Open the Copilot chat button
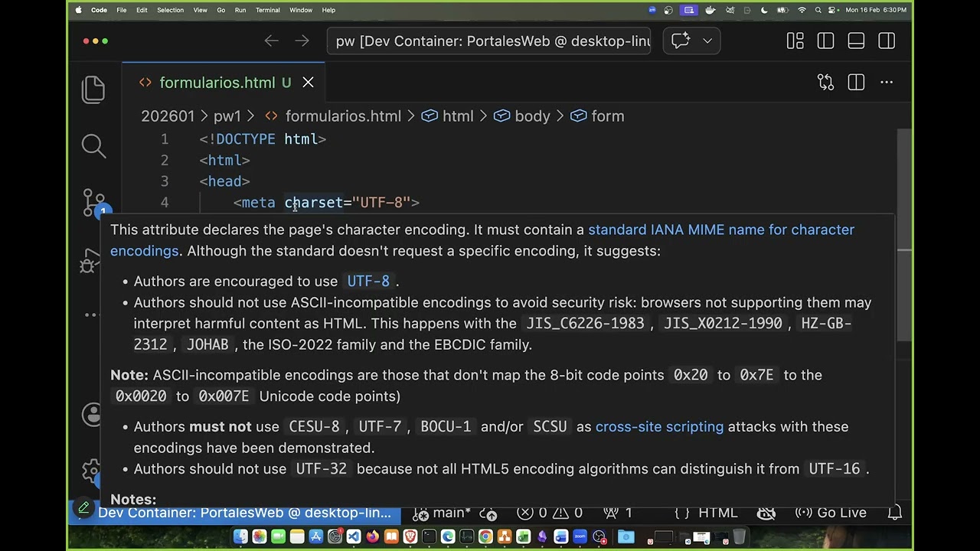This screenshot has height=551, width=980. pos(681,41)
